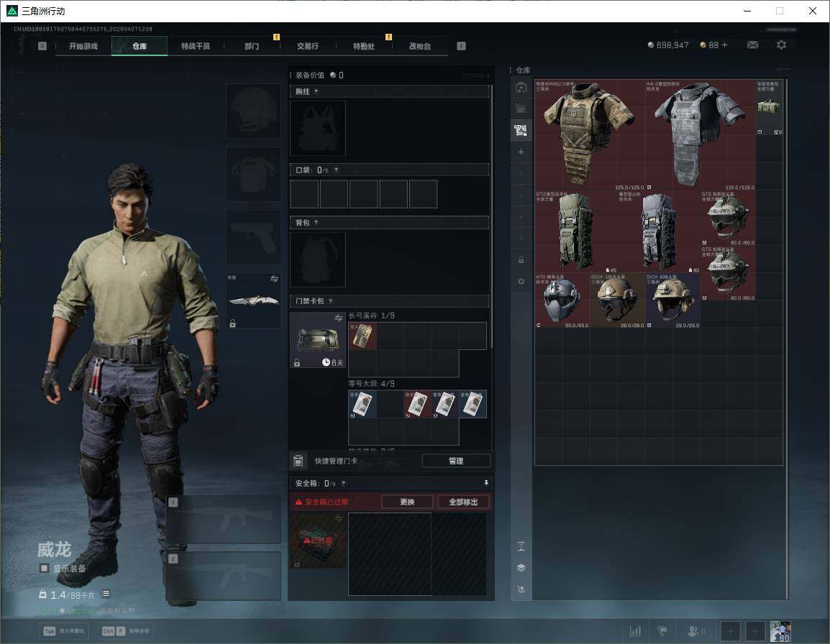Select primary weapon slot 2
This screenshot has width=830, height=644.
click(224, 576)
